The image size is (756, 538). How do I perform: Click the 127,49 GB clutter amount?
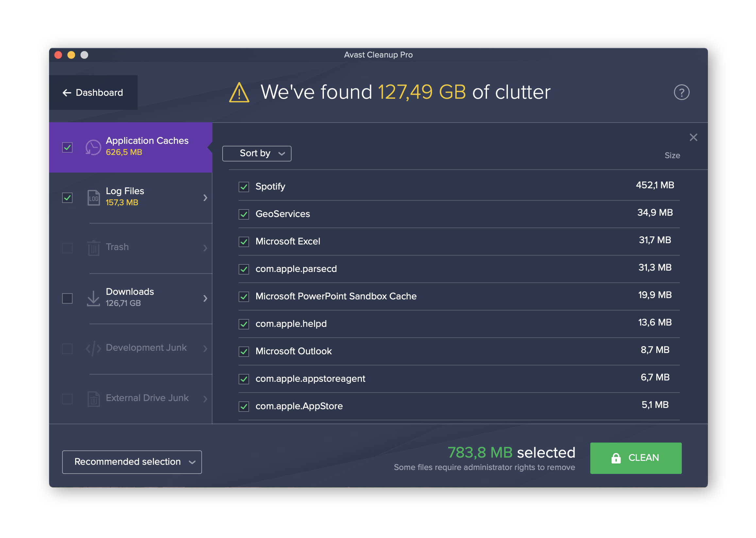click(x=422, y=92)
